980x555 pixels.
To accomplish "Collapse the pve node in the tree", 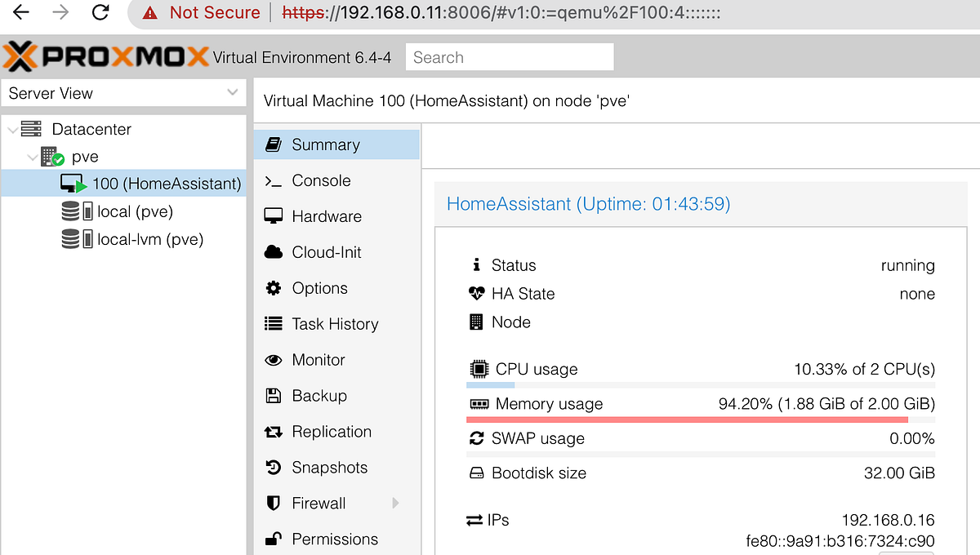I will 31,156.
